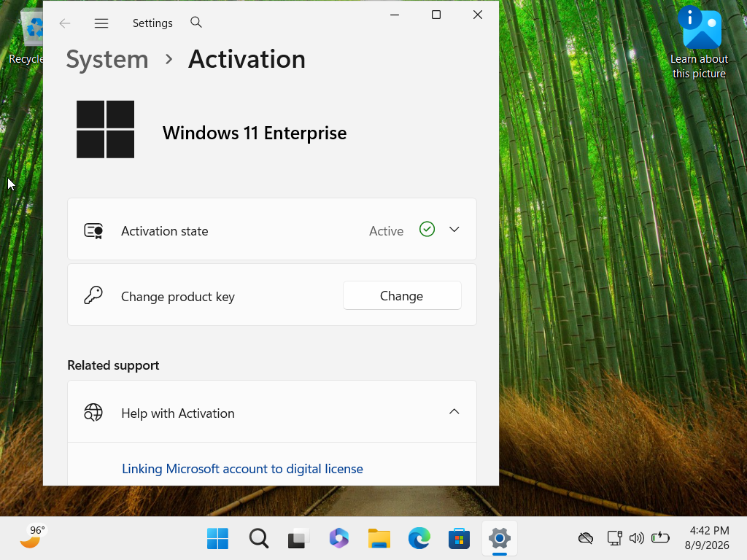Click the battery charging tray icon
This screenshot has width=747, height=560.
point(660,537)
